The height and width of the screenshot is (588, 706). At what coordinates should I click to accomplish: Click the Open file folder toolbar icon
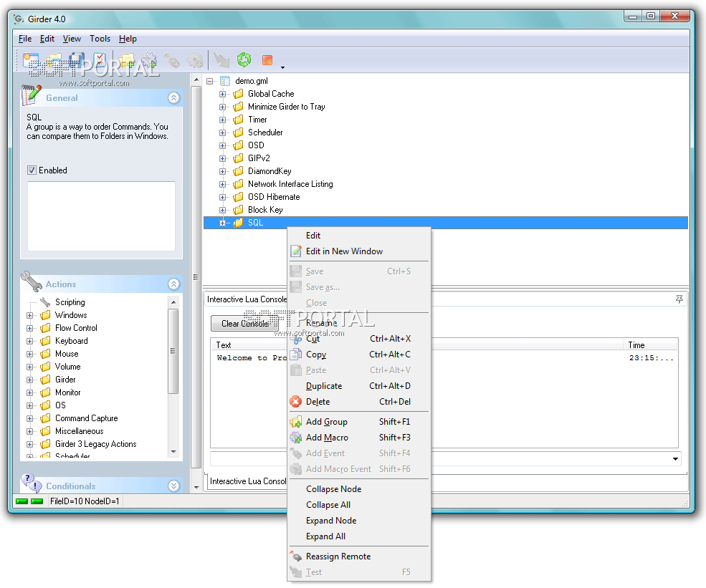coord(54,60)
